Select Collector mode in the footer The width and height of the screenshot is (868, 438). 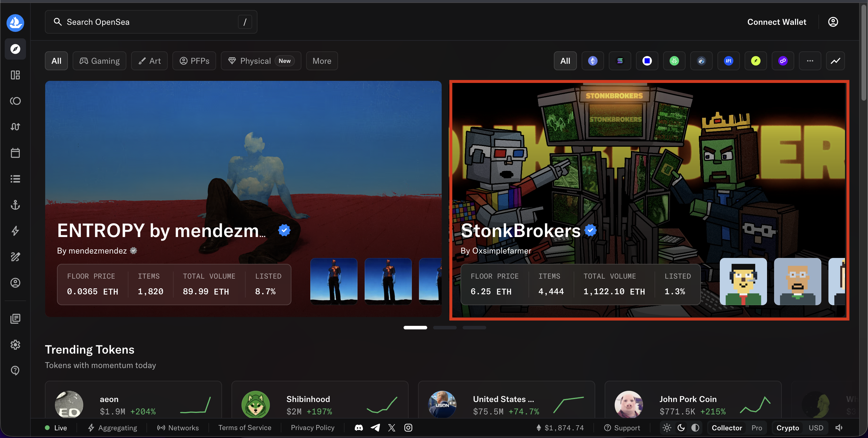click(727, 428)
